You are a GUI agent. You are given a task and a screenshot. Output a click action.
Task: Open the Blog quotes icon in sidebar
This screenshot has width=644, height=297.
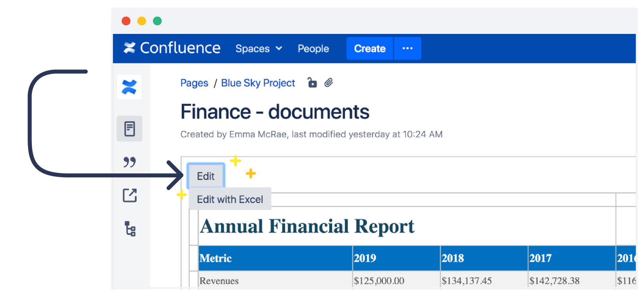(129, 162)
